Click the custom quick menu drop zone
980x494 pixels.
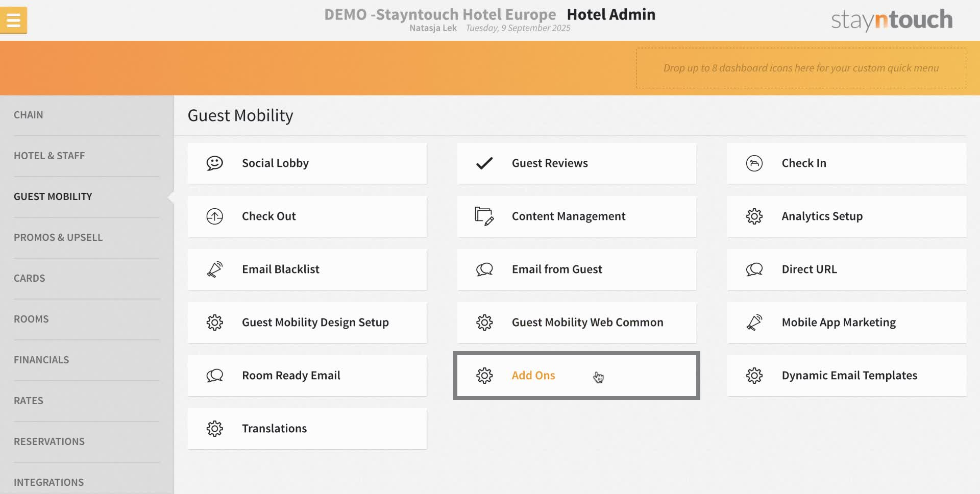(801, 68)
